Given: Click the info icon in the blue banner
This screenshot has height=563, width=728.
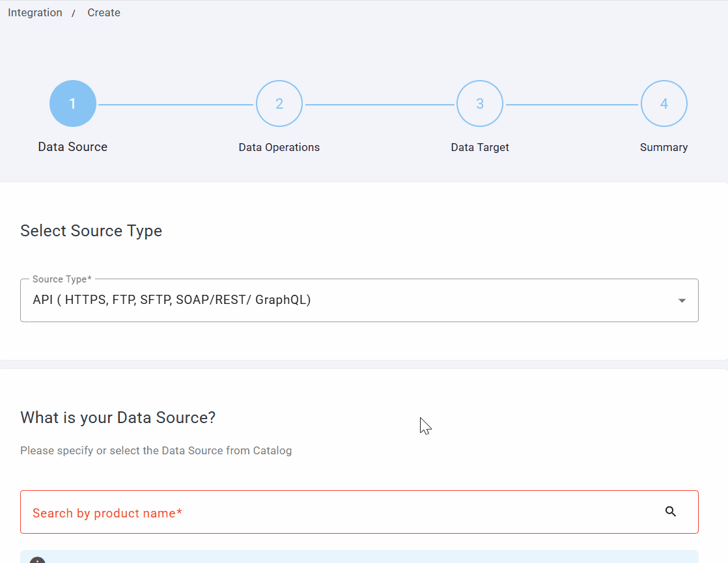Looking at the screenshot, I should 38,559.
